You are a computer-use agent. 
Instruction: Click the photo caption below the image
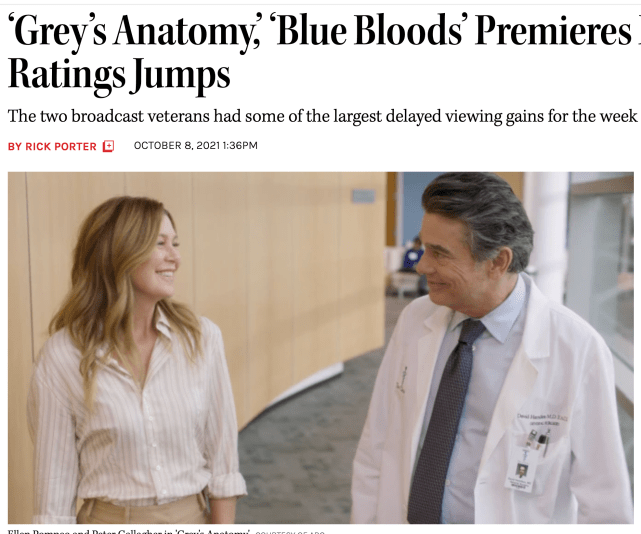coord(125,530)
